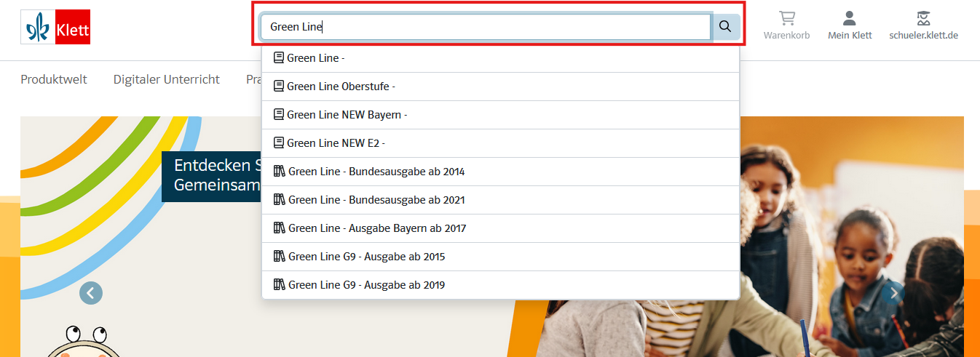Go to next carousel slide arrow
This screenshot has width=980, height=357.
pos(893,293)
